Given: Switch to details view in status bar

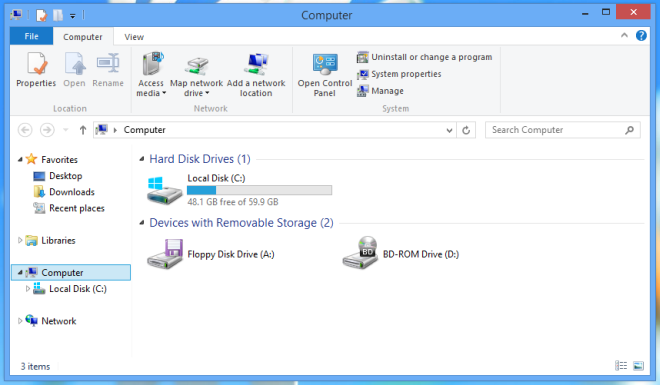Looking at the screenshot, I should (621, 366).
